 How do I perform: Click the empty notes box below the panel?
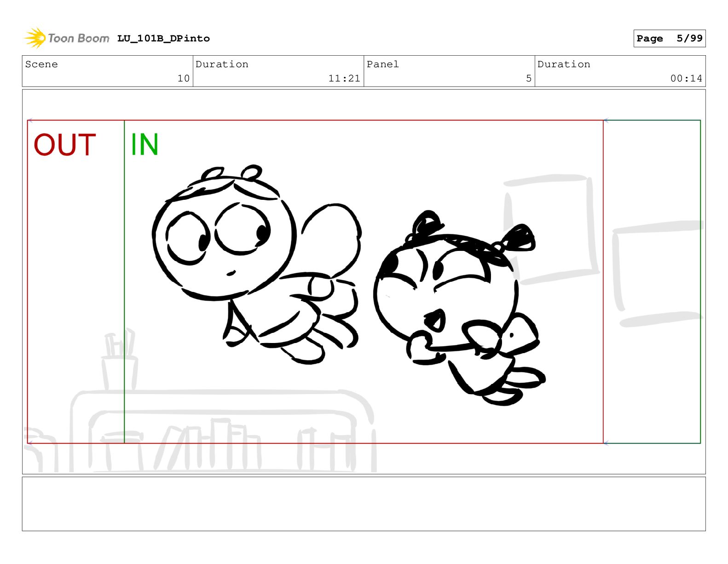(x=364, y=504)
